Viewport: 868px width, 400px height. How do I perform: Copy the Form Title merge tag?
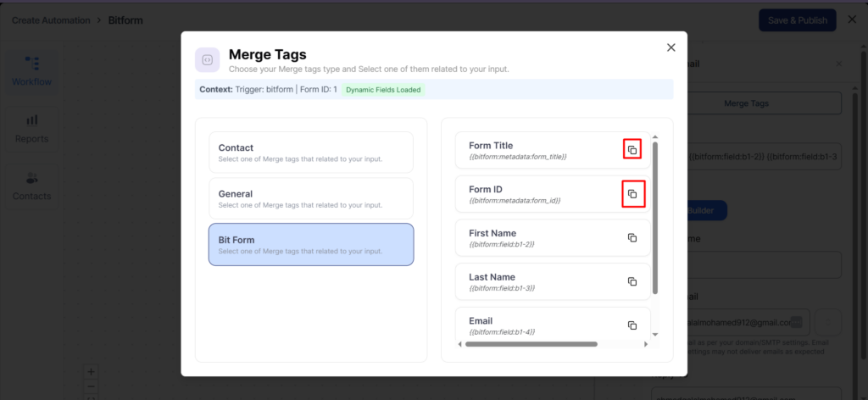[632, 150]
